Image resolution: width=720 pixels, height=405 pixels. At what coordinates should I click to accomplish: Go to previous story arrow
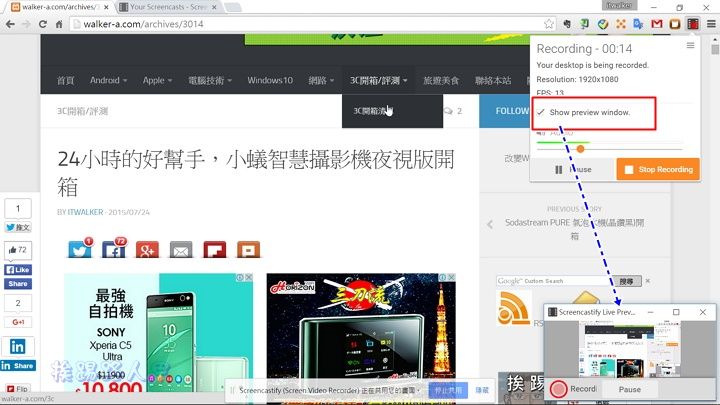(490, 224)
